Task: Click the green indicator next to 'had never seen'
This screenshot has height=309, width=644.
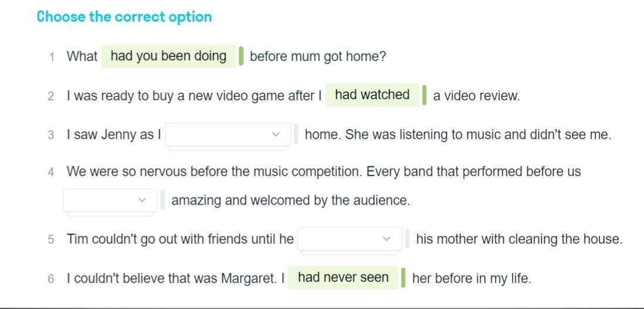Action: 404,278
